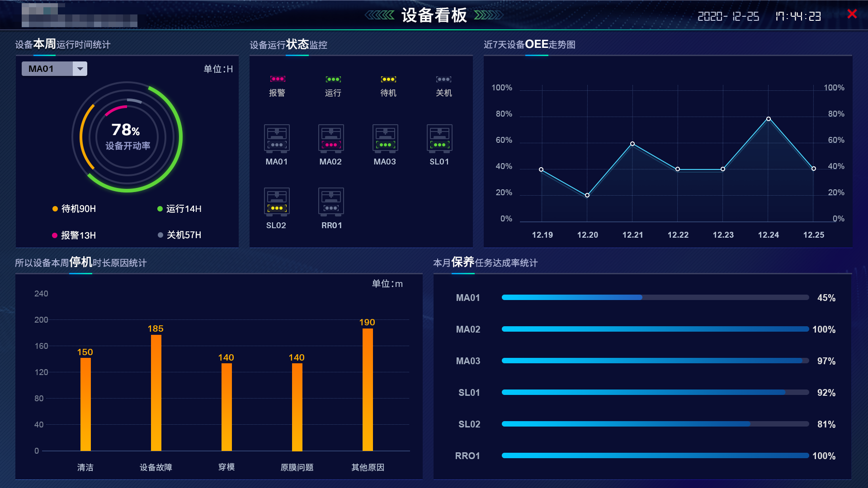Close the dashboard with red X
This screenshot has height=488, width=868.
coord(852,14)
